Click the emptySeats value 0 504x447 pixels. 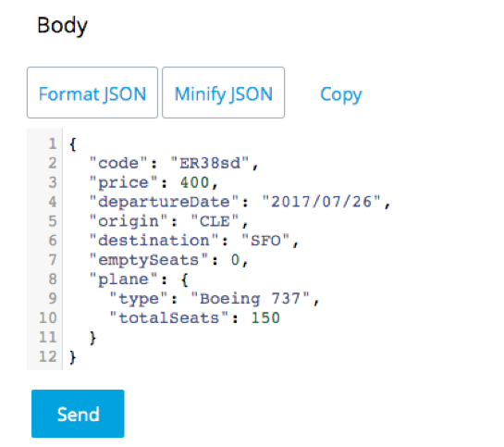tap(235, 260)
